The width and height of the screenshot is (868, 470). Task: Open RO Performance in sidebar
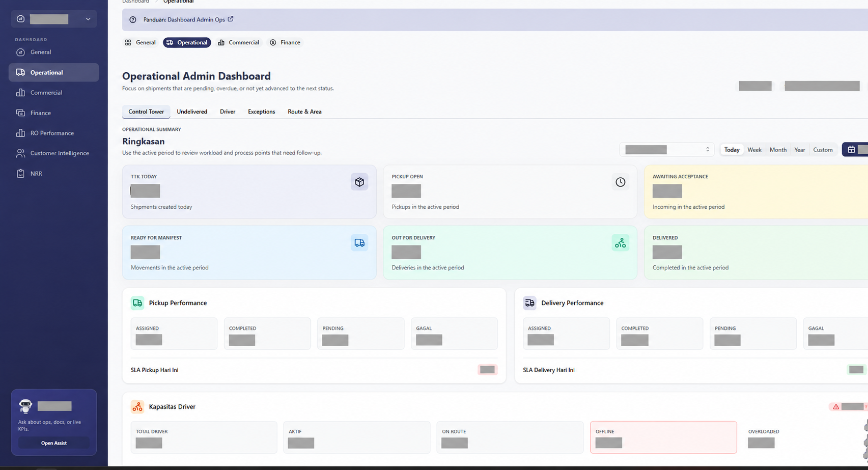[x=53, y=133]
